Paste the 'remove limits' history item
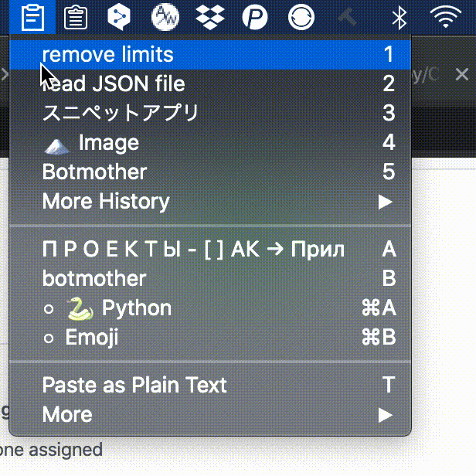Viewport: 476px width, 476px height. [x=210, y=55]
